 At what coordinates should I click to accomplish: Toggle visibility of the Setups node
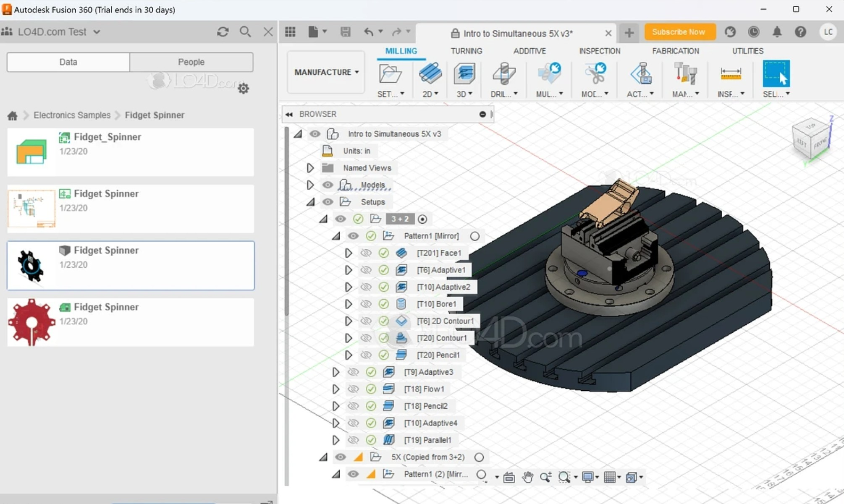coord(328,202)
